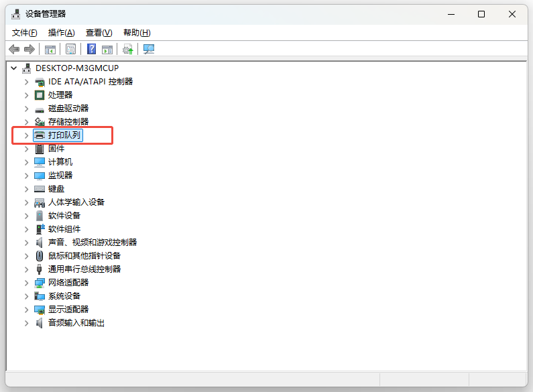
Task: Expand the IDE ATA/ATAPI 控制器 node
Action: click(x=27, y=82)
